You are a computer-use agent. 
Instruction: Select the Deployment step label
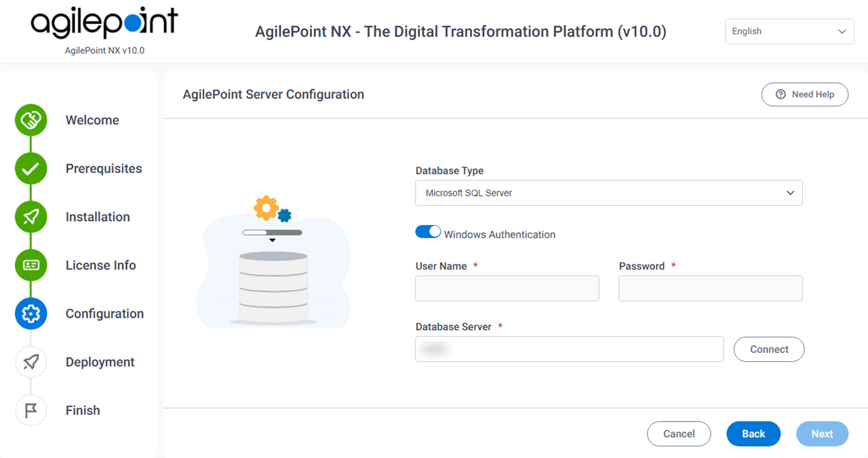tap(100, 362)
